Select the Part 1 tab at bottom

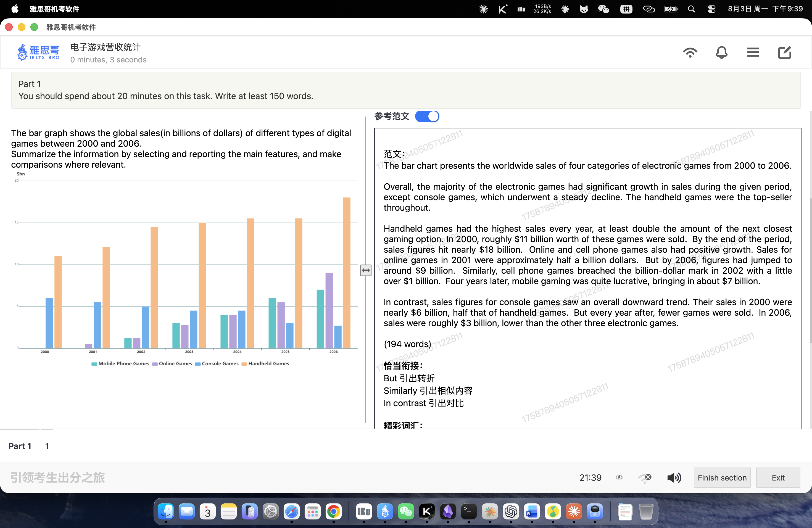point(20,446)
